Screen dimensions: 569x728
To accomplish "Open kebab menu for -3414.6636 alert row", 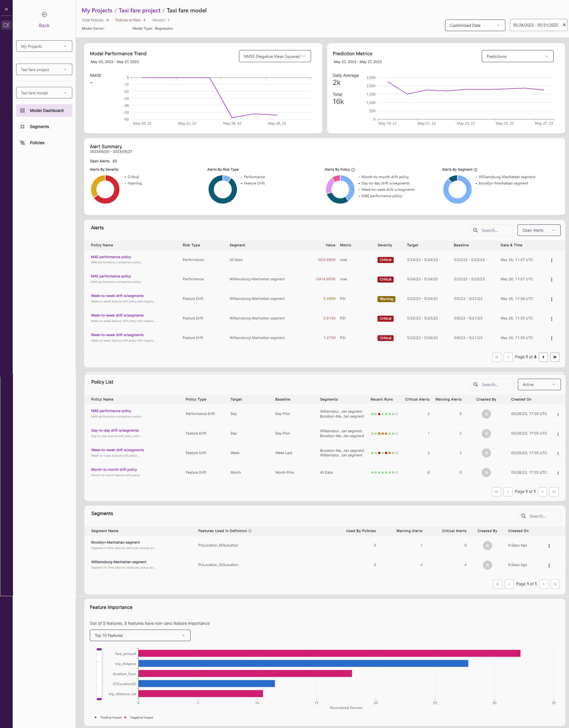I will click(x=552, y=280).
